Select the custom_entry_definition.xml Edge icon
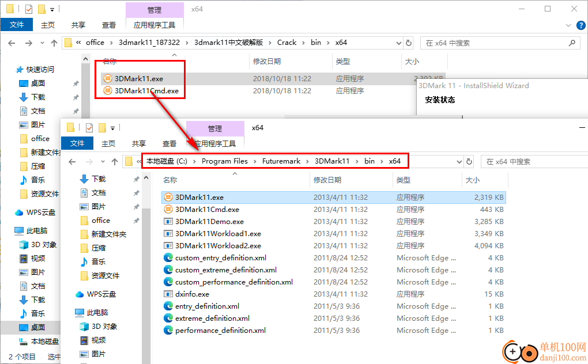The image size is (588, 364). [168, 257]
